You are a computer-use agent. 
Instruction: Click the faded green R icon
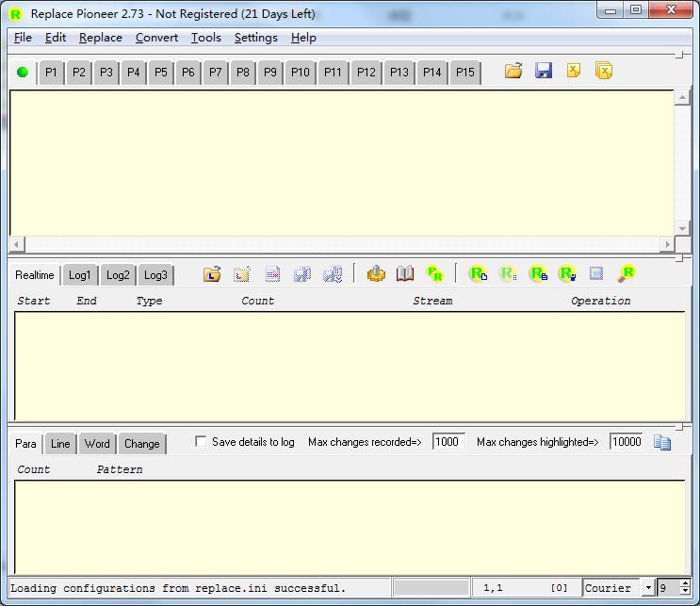click(508, 273)
